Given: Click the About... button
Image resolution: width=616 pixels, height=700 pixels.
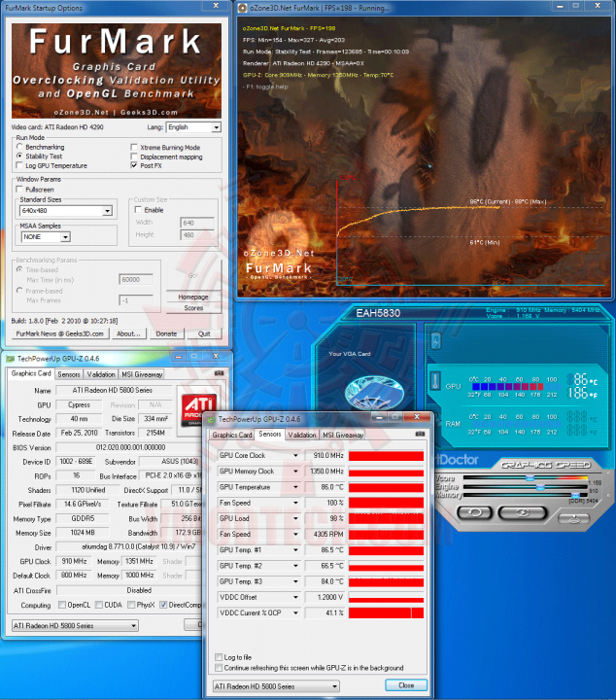Looking at the screenshot, I should [x=128, y=333].
